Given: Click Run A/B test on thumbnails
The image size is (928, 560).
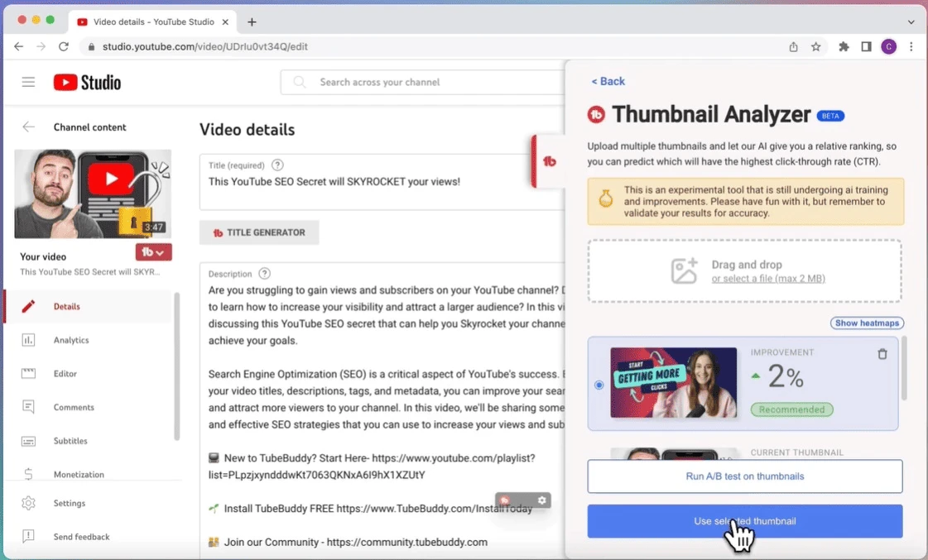Looking at the screenshot, I should (745, 476).
